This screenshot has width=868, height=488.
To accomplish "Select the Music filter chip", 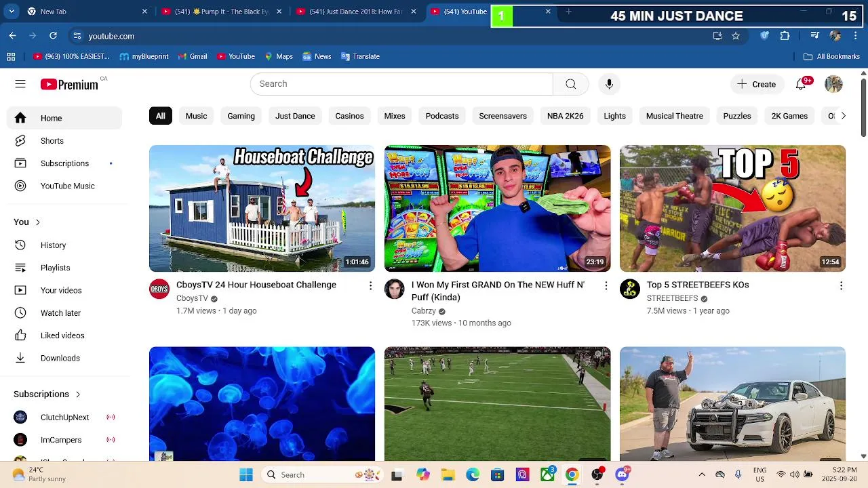I will [x=196, y=116].
